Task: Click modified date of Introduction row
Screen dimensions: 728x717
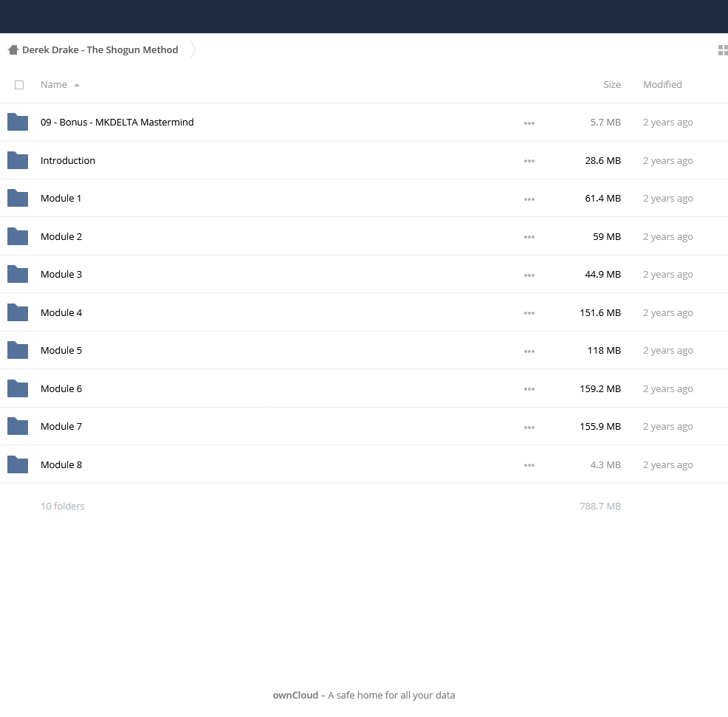Action: point(668,161)
